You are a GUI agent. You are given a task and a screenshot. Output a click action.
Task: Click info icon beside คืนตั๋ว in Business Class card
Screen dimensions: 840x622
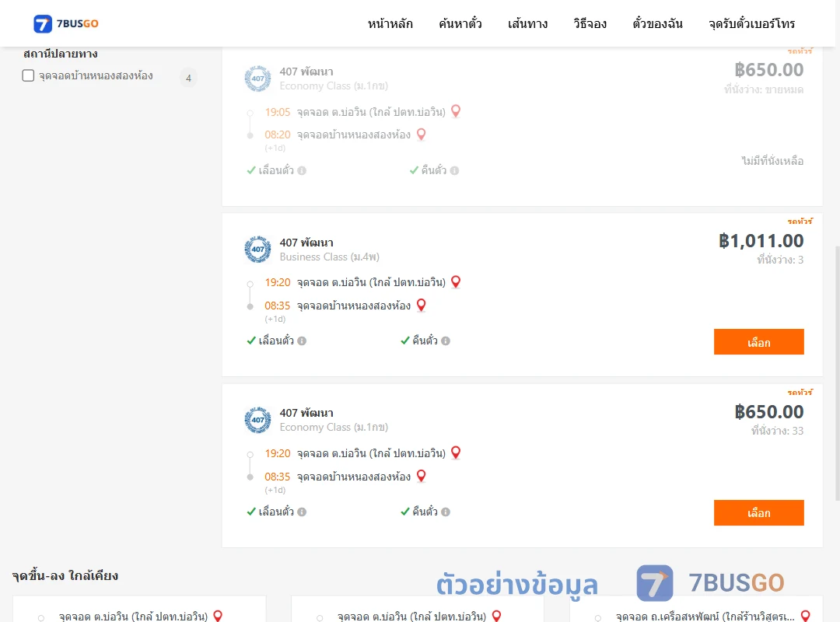coord(446,341)
